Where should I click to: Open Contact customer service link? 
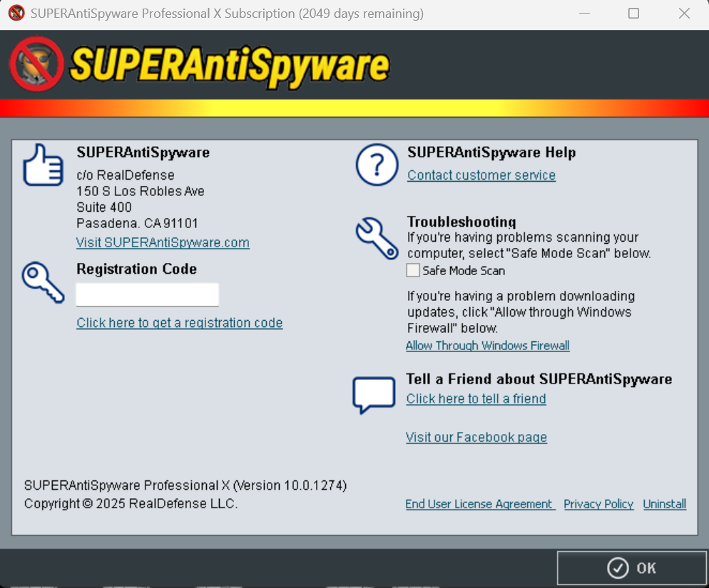coord(481,175)
